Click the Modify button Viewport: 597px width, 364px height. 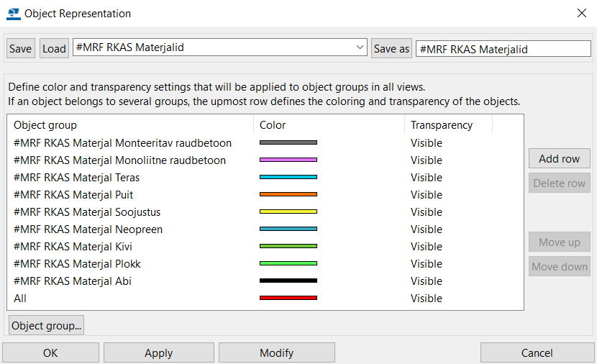277,353
